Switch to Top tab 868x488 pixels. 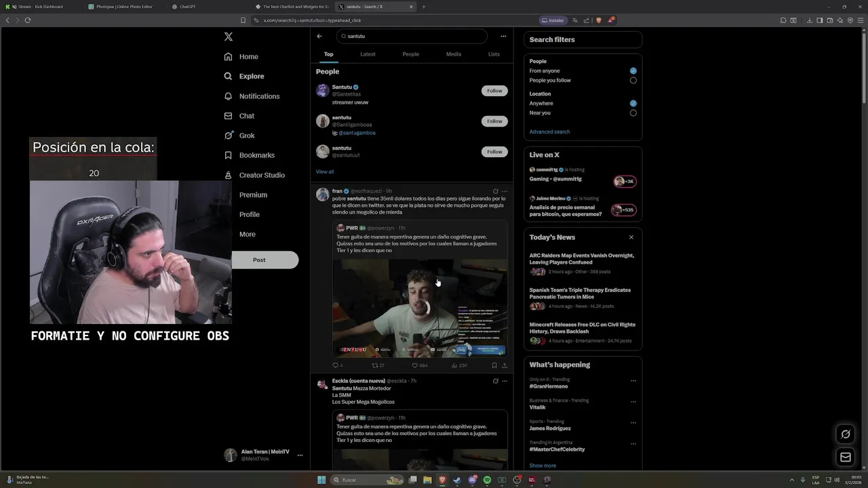pos(328,54)
